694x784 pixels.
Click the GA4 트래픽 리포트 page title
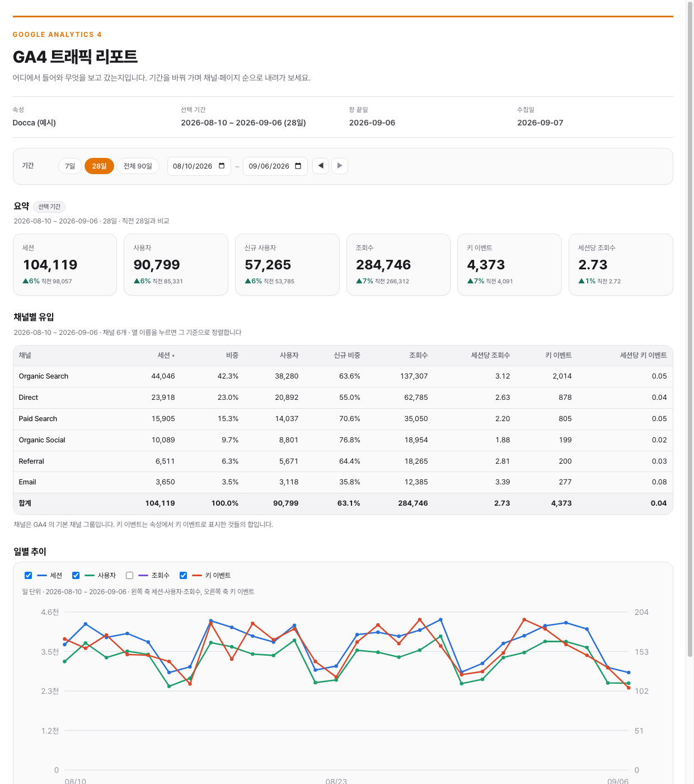(x=75, y=57)
